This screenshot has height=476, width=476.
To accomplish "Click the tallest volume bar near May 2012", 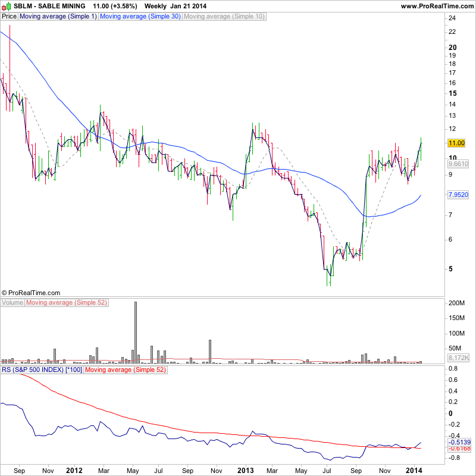I will (136, 333).
